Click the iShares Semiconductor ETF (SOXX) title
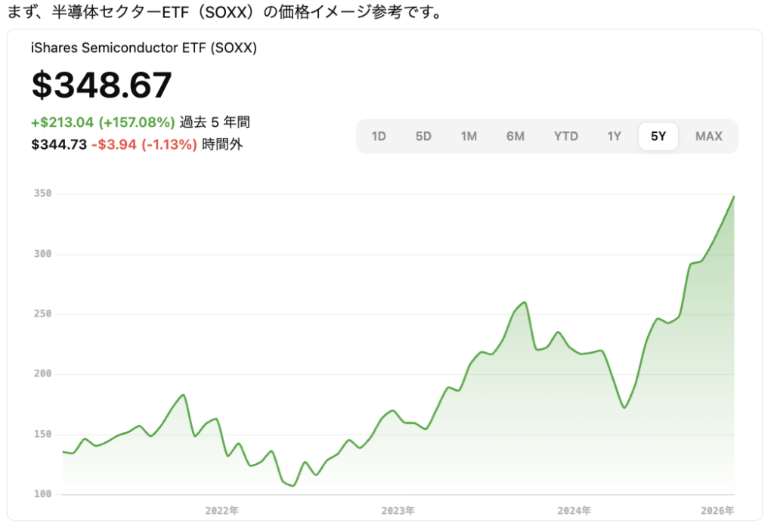 144,48
